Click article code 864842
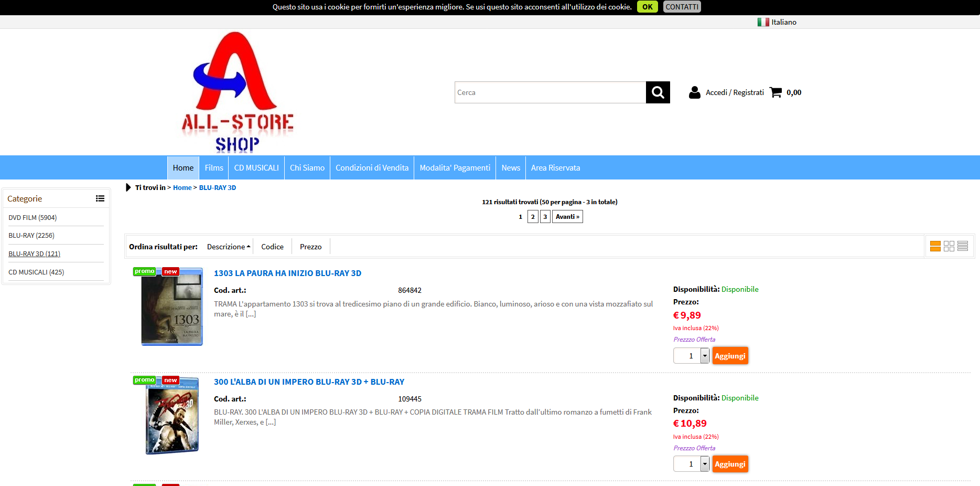 (410, 290)
